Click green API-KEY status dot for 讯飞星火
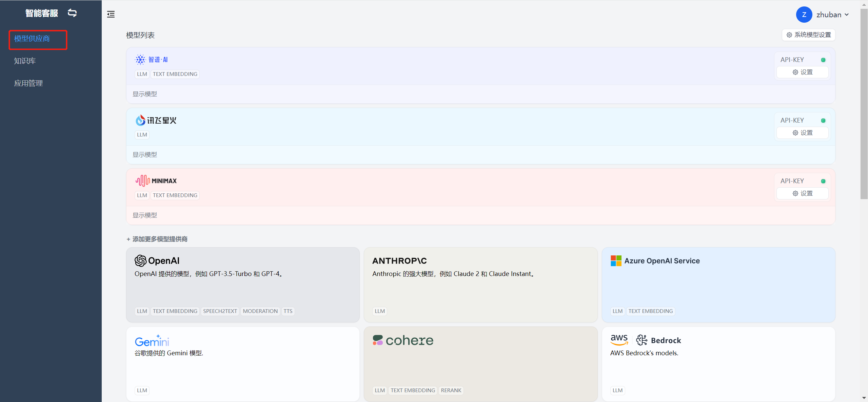The height and width of the screenshot is (402, 868). (823, 121)
